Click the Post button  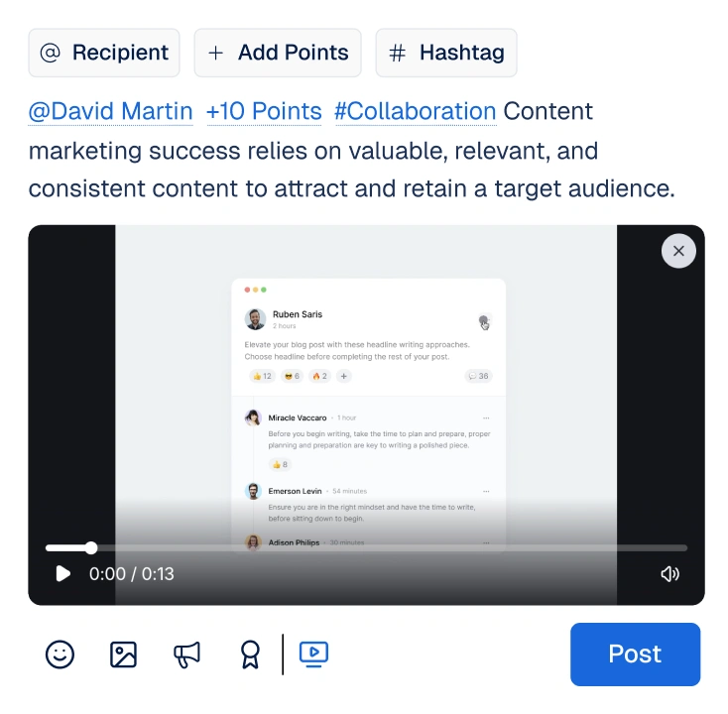[x=635, y=654]
